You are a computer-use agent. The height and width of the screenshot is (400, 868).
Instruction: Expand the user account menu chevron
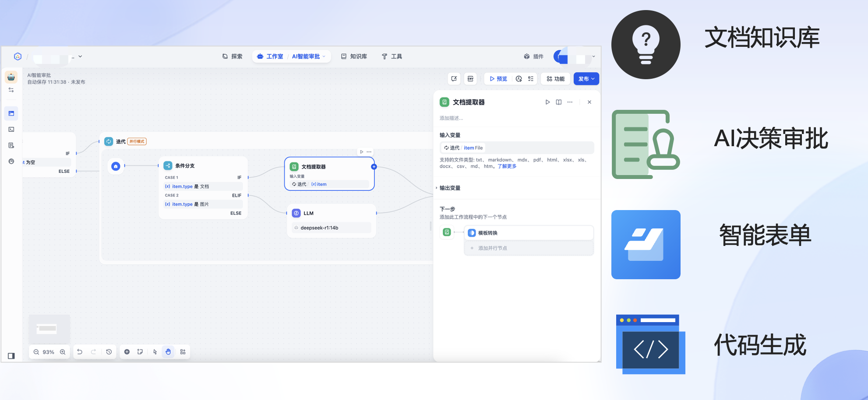click(593, 56)
